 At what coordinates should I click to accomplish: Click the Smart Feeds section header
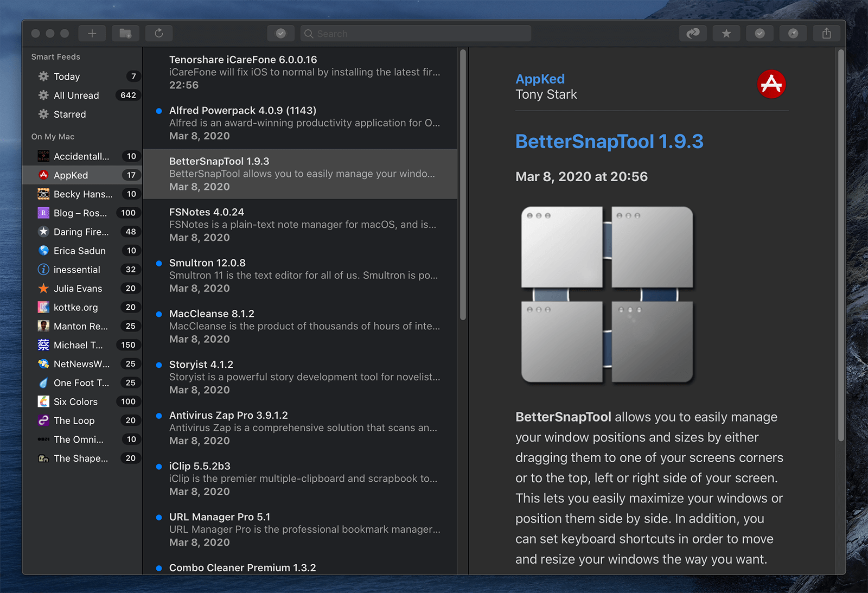56,57
